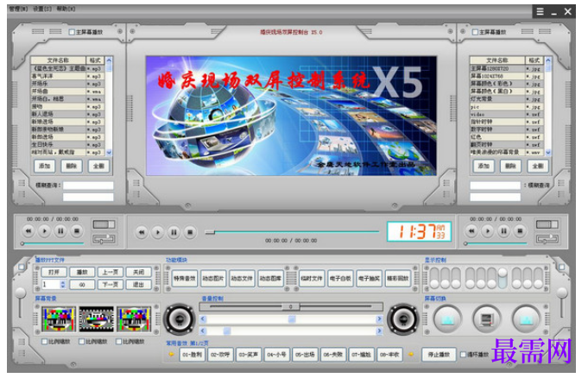Go to next sound effects page arrow
This screenshot has height=378, width=588.
(411, 355)
